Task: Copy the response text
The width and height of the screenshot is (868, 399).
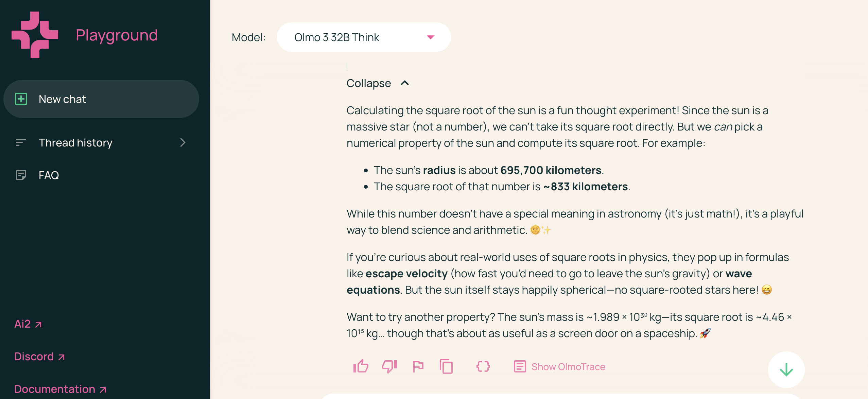Action: (x=447, y=366)
